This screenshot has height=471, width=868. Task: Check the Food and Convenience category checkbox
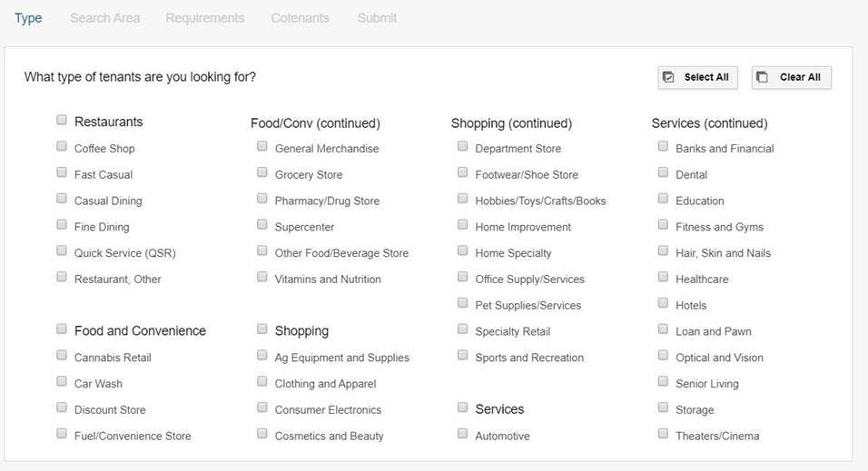62,329
